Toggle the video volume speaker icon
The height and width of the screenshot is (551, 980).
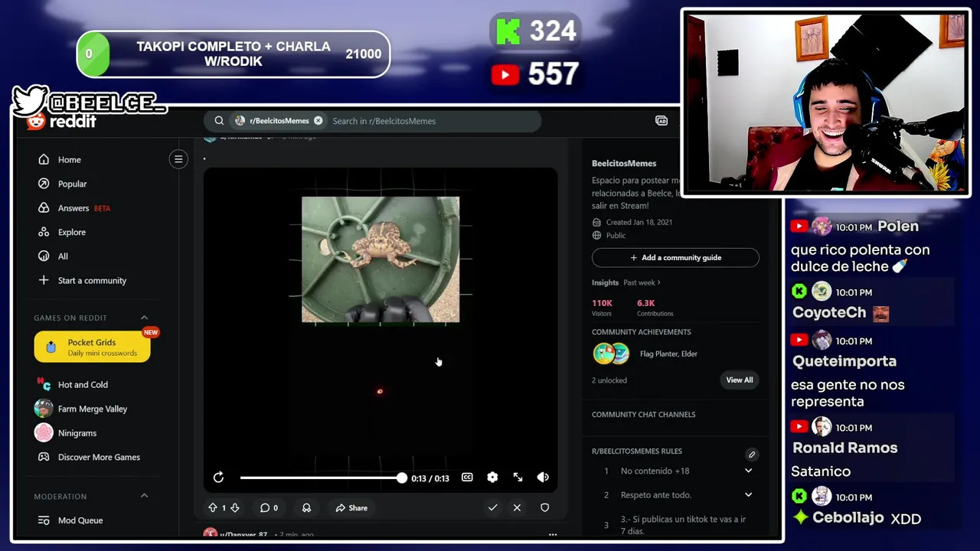click(543, 478)
